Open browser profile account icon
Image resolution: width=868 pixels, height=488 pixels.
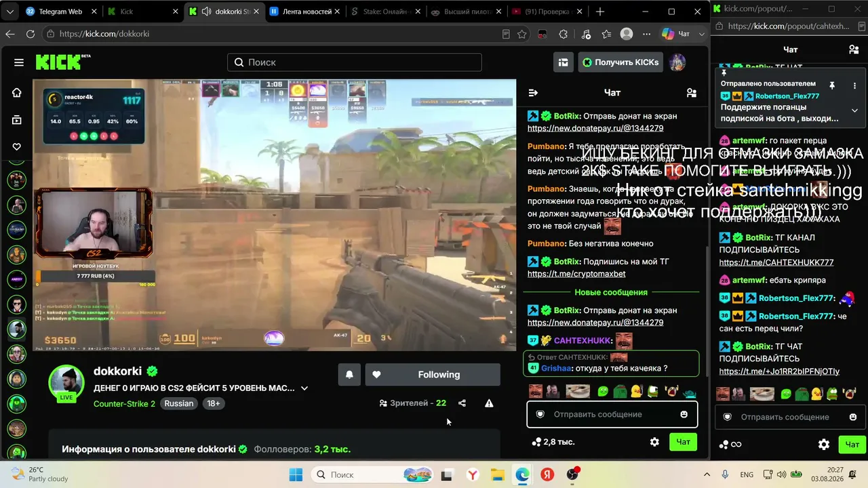point(627,34)
